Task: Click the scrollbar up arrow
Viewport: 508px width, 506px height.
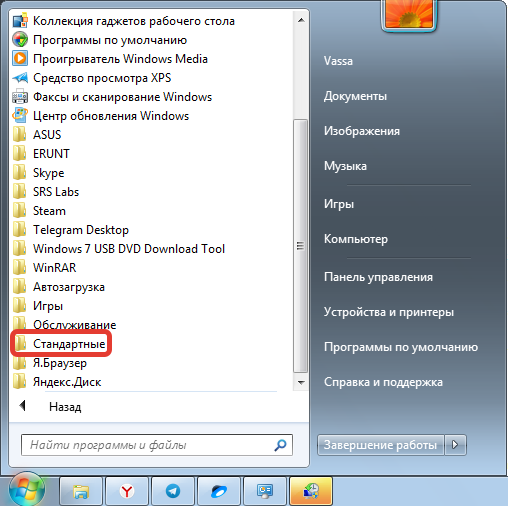Action: click(301, 20)
